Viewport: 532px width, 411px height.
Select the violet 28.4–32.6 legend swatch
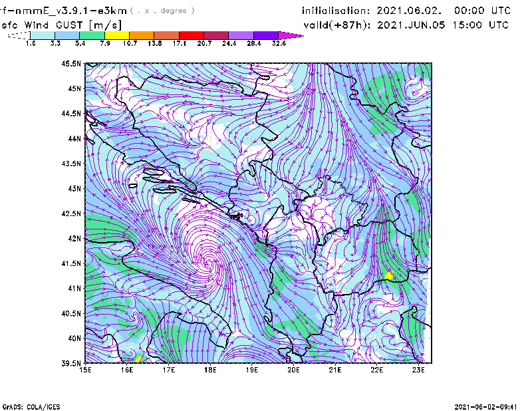[x=265, y=35]
